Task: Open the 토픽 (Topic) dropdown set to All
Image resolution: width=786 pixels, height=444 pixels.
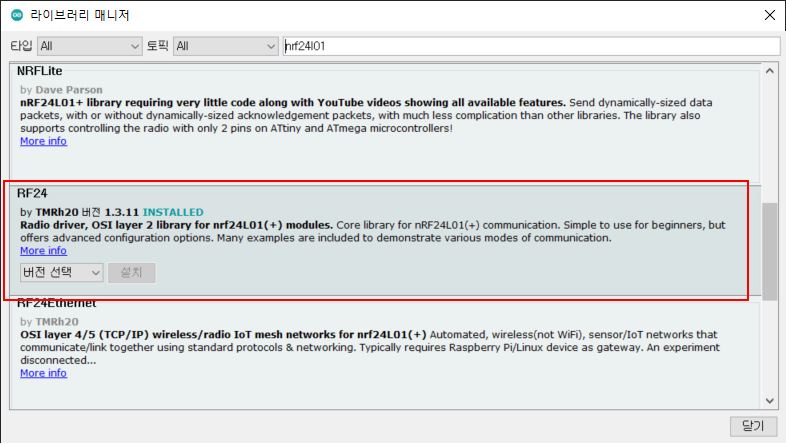Action: 226,46
